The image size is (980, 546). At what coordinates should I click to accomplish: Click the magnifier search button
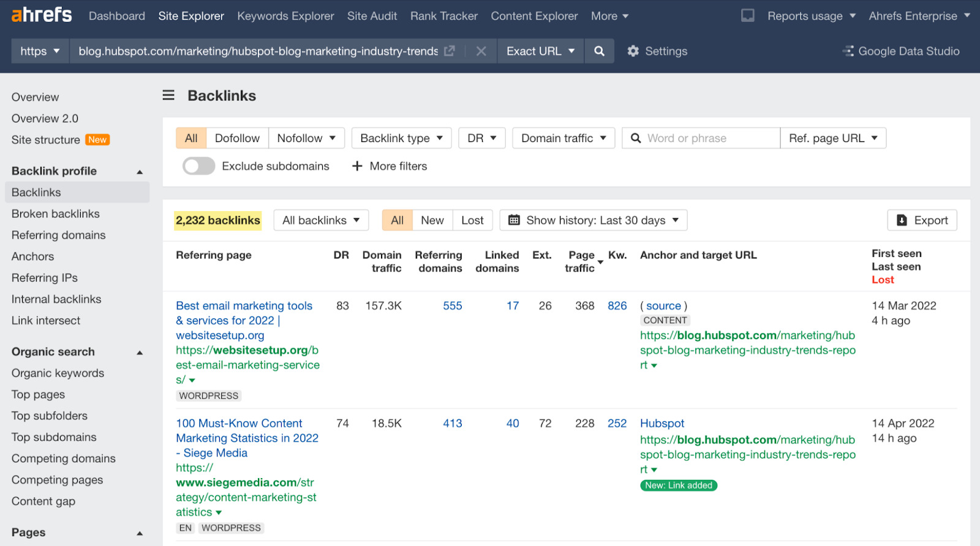(599, 51)
